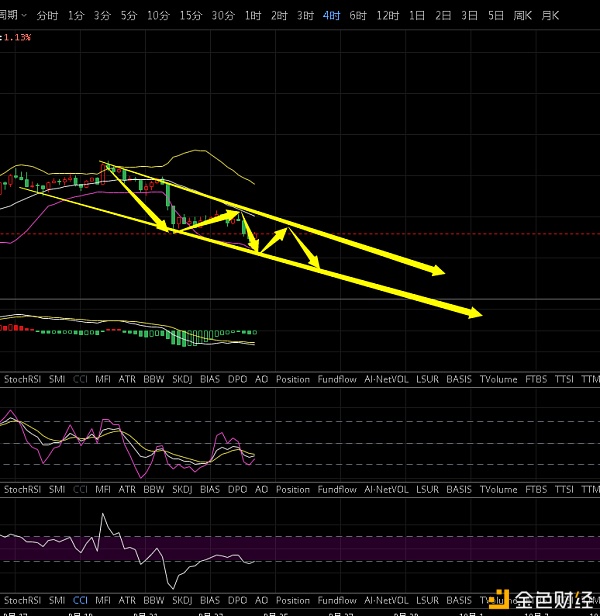Select the 5日 timeframe
600x616 pixels.
pos(496,16)
